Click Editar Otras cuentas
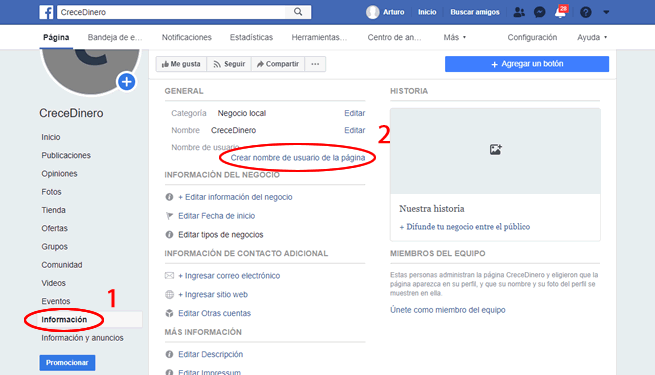The height and width of the screenshot is (375, 655). tap(214, 313)
